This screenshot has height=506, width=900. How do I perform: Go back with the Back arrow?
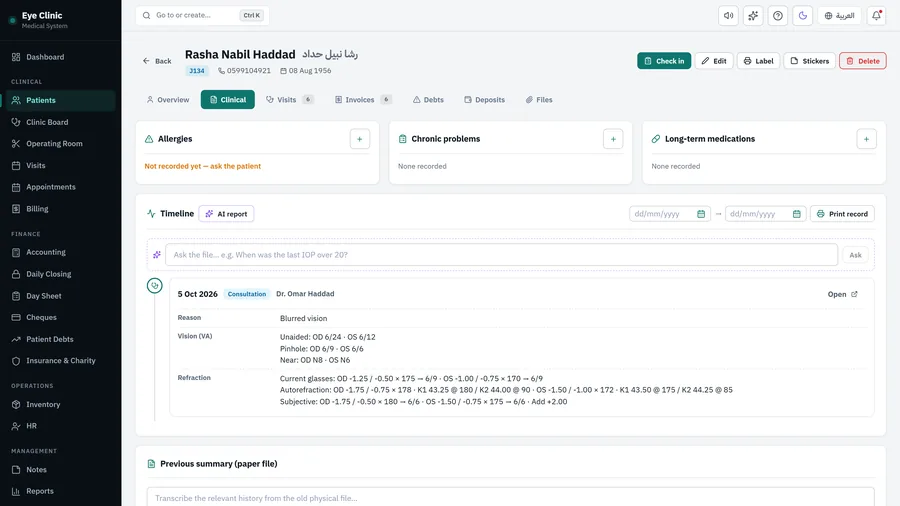click(x=157, y=61)
